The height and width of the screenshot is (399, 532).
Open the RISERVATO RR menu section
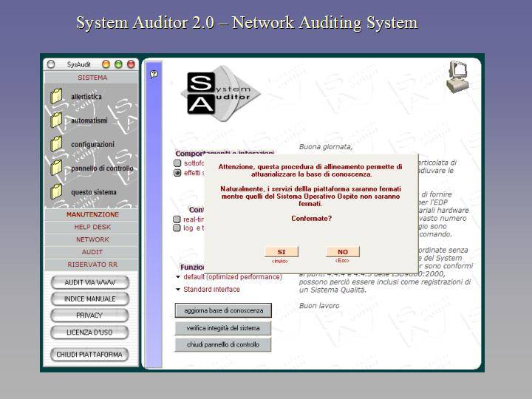(x=92, y=265)
